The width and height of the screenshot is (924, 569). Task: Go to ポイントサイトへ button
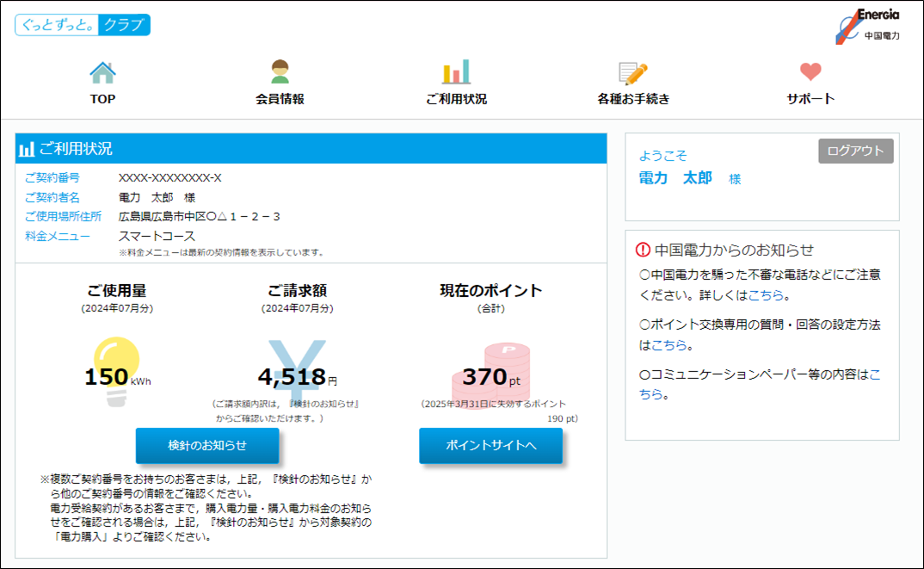(491, 445)
